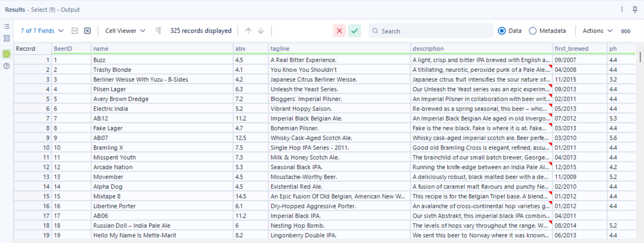Pin the Results window with pushpin icon
The height and width of the screenshot is (243, 644).
635,10
